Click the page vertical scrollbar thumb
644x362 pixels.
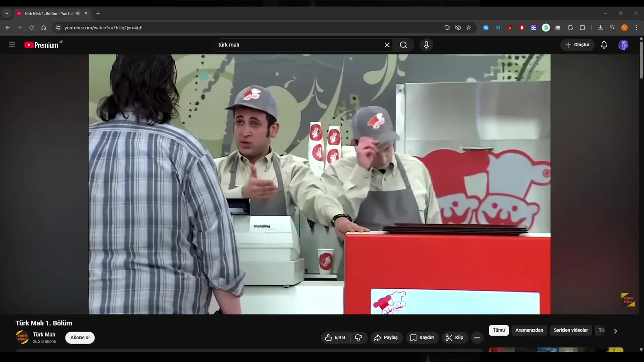(641, 59)
